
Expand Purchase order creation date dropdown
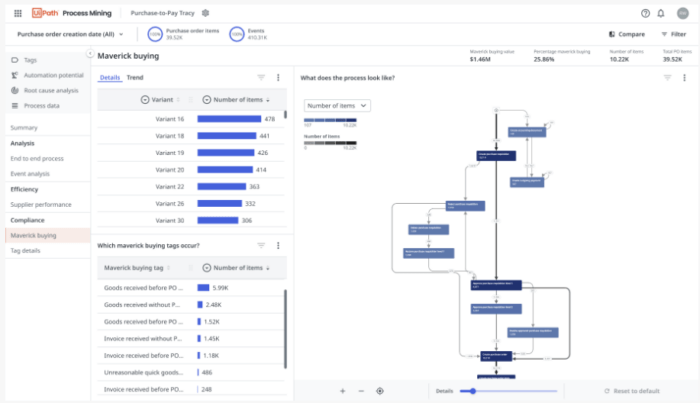click(70, 34)
